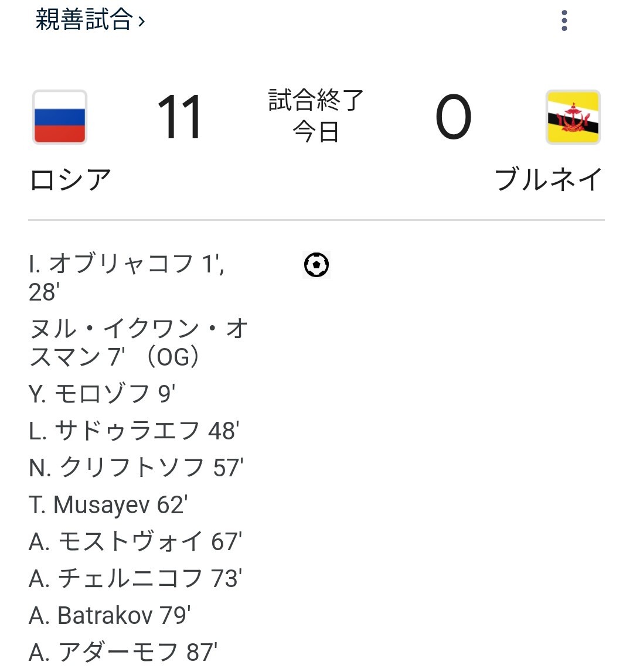Click the 今日 date label

coord(316,132)
